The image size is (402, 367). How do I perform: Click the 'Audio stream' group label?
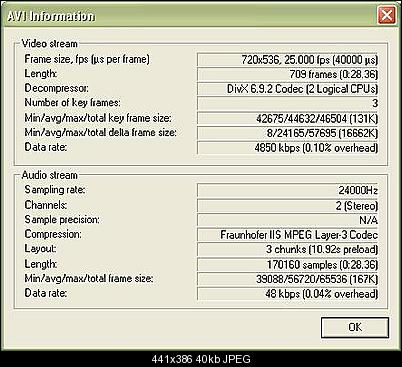49,175
